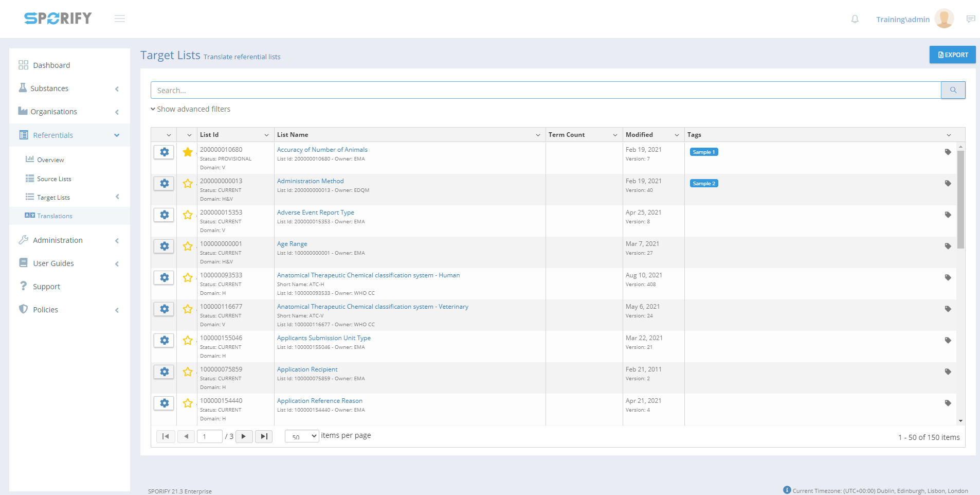
Task: Open the items per page dropdown
Action: [302, 436]
